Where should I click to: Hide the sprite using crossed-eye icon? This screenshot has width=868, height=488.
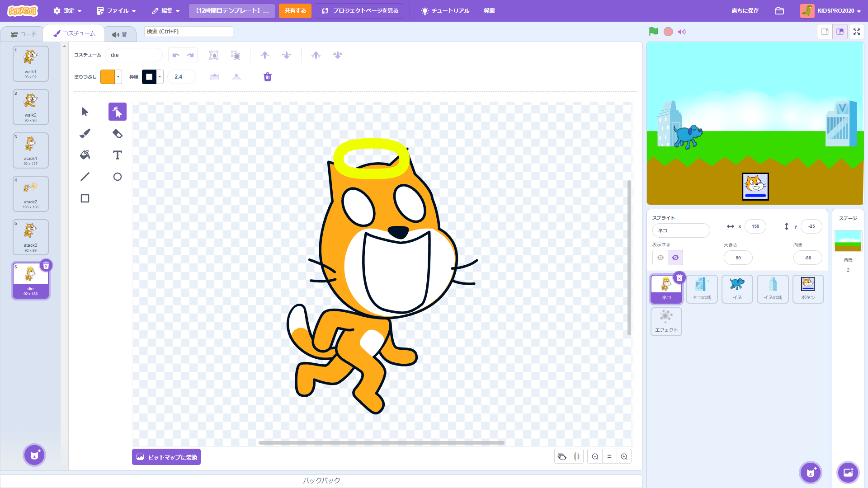[675, 258]
